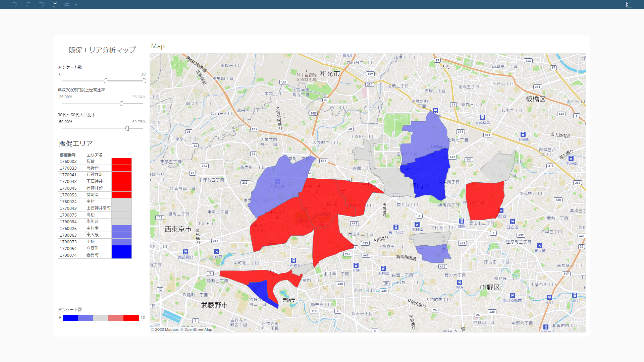Open the refresh options dropdown arrow

point(76,5)
